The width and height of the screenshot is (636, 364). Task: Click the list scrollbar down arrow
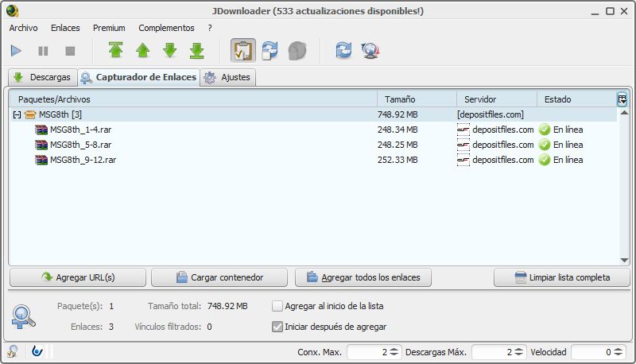click(x=624, y=260)
